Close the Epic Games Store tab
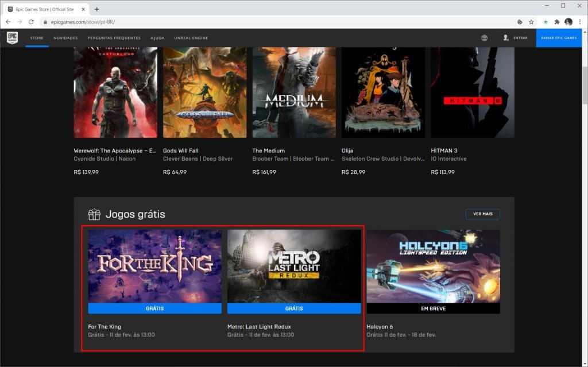The height and width of the screenshot is (367, 588). click(83, 9)
